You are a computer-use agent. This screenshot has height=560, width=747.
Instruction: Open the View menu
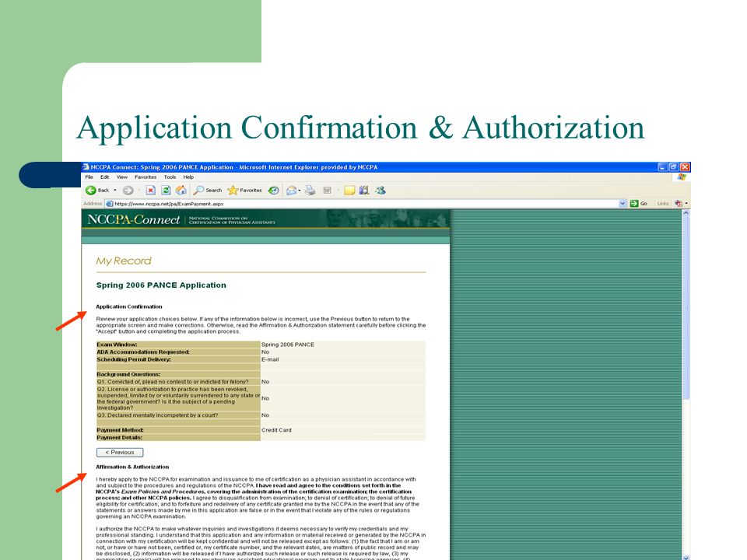[x=122, y=177]
